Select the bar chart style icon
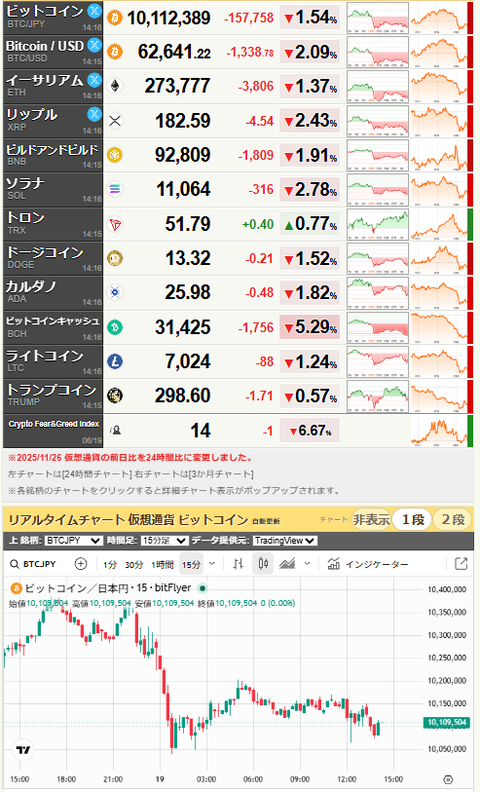480x792 pixels. pos(238,564)
